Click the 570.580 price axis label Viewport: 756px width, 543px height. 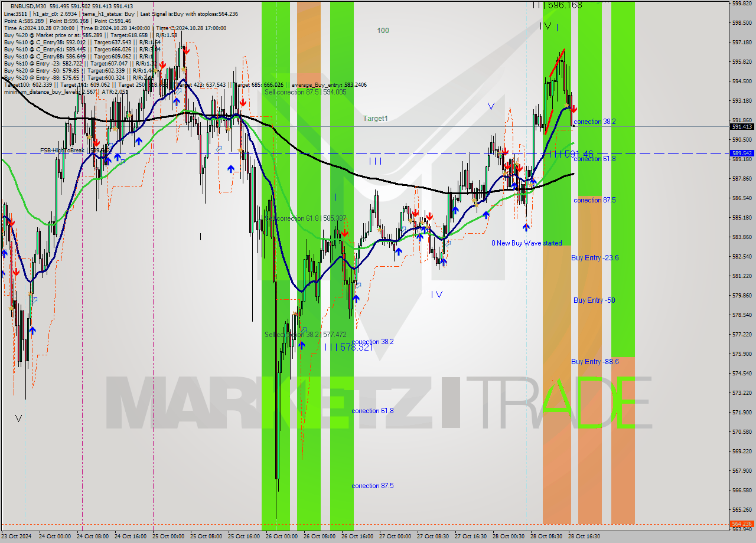742,432
